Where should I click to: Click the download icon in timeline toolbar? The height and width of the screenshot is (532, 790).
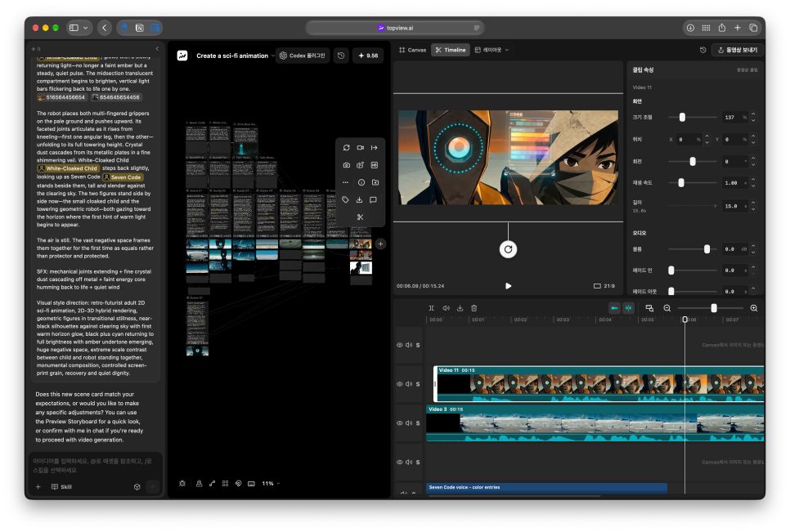460,308
